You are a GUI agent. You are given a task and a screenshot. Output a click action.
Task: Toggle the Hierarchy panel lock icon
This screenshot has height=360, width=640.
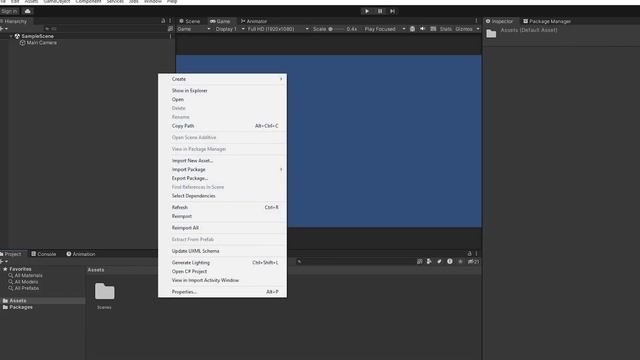tap(163, 21)
